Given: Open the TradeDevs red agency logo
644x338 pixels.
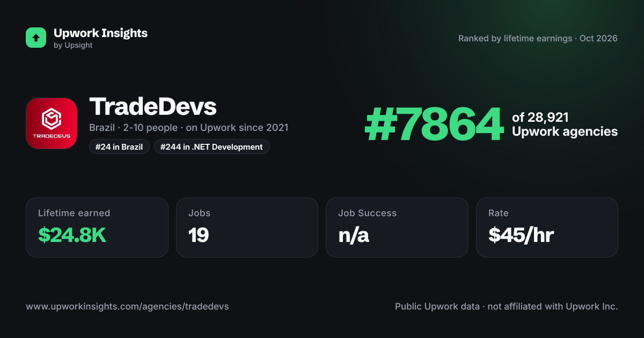Looking at the screenshot, I should [x=52, y=123].
